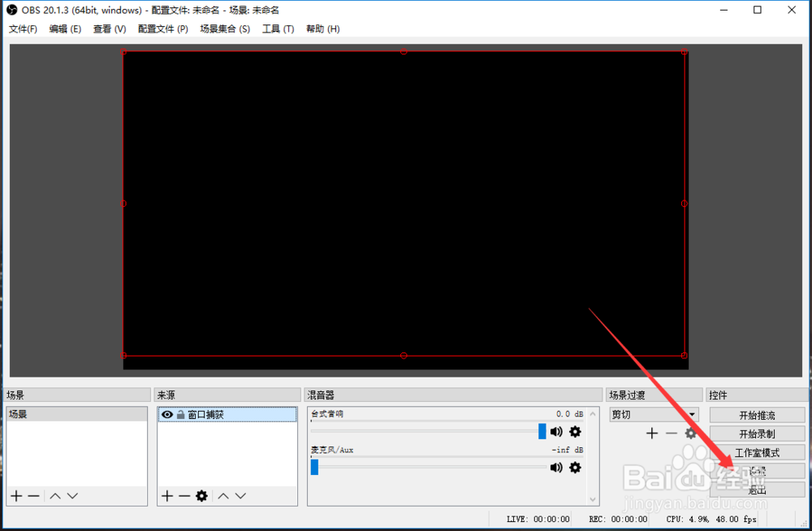Open 台式音响 audio settings gear

tap(575, 432)
